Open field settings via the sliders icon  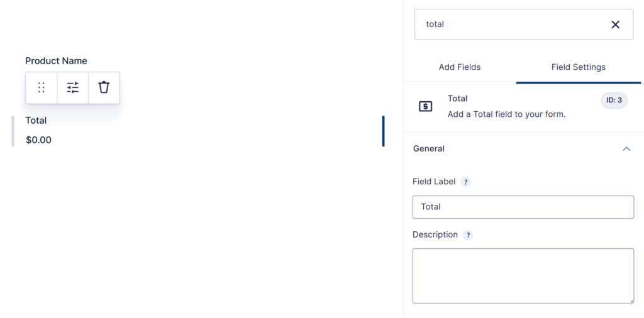pyautogui.click(x=73, y=87)
